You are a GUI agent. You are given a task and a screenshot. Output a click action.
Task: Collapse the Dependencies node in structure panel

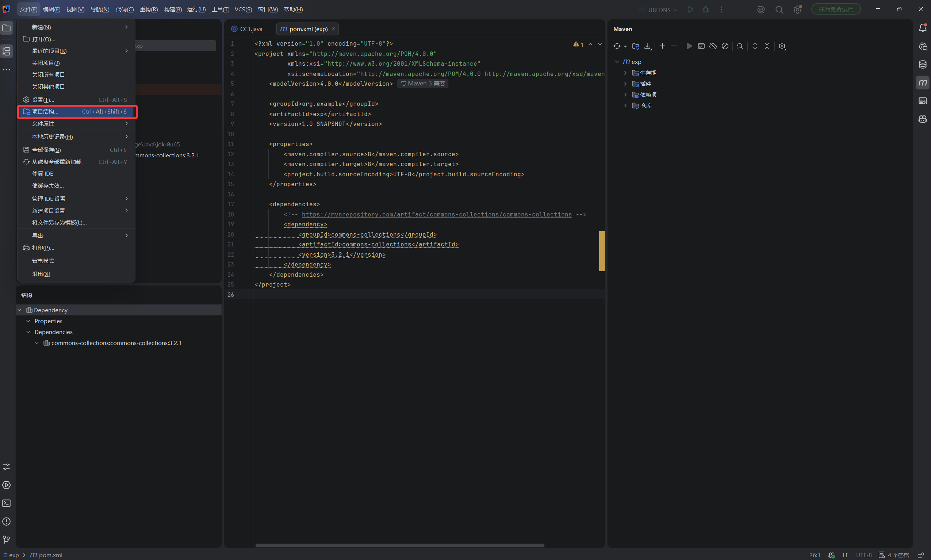[28, 332]
